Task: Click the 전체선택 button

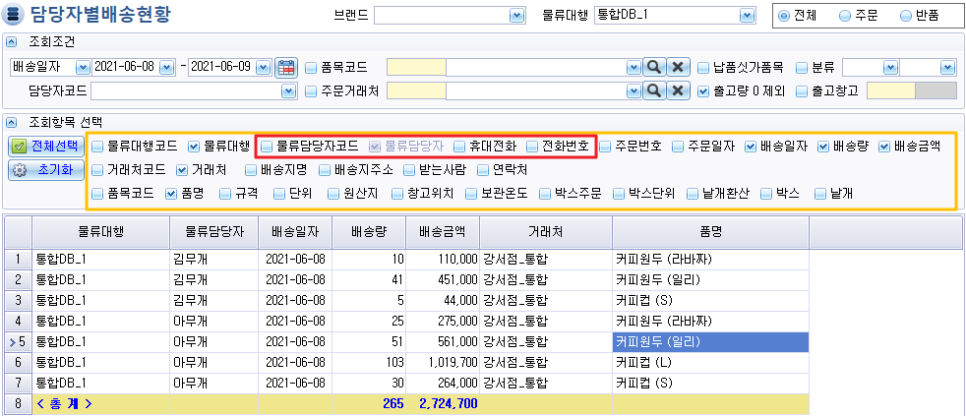Action: [x=46, y=146]
